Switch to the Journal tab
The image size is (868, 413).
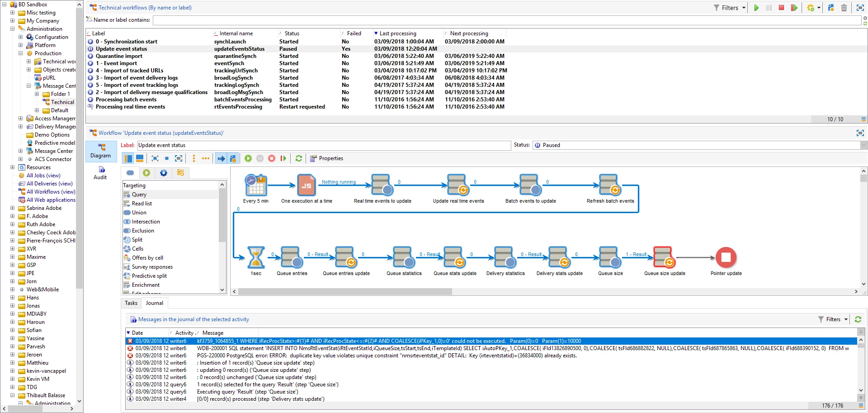coord(155,303)
